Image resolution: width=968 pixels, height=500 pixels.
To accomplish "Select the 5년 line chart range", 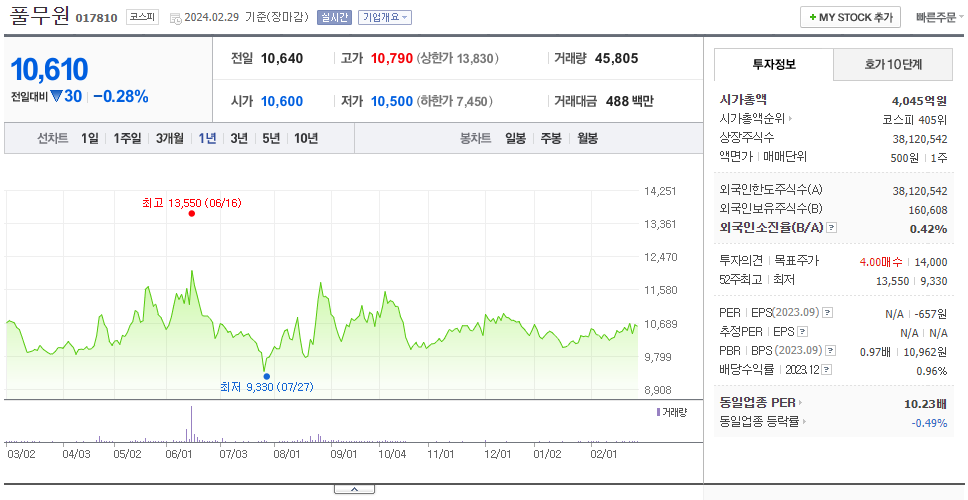I will 271,138.
